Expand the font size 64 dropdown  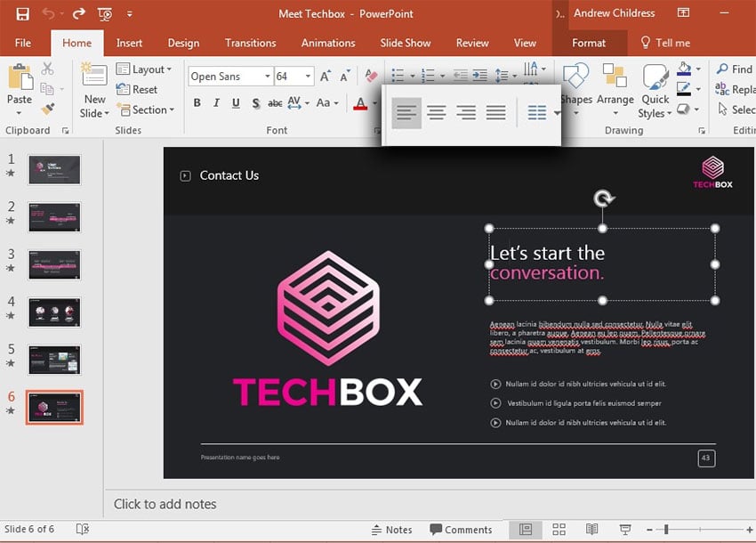pyautogui.click(x=308, y=77)
